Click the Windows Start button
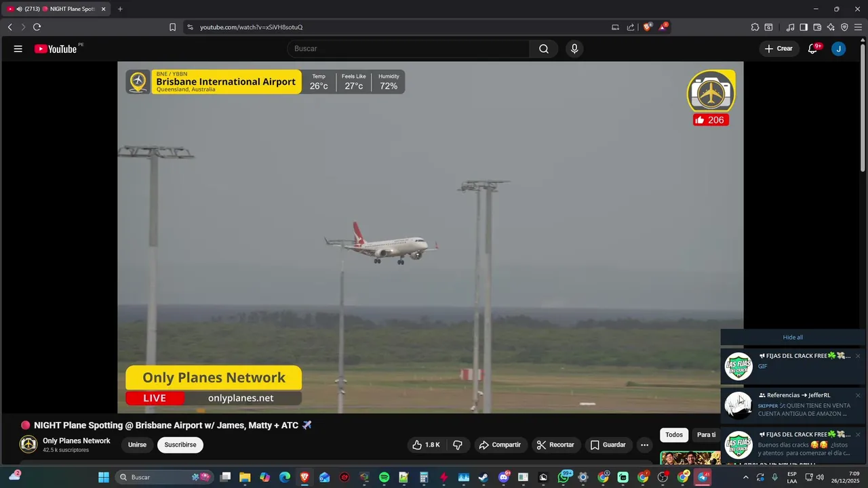 pos(104,477)
